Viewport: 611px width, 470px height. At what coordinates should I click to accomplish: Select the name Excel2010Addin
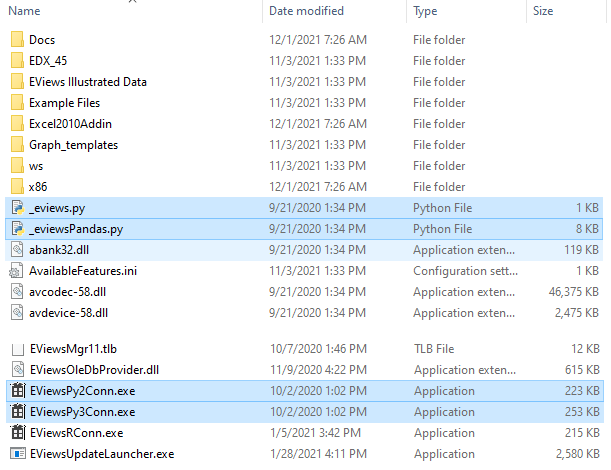(x=70, y=124)
